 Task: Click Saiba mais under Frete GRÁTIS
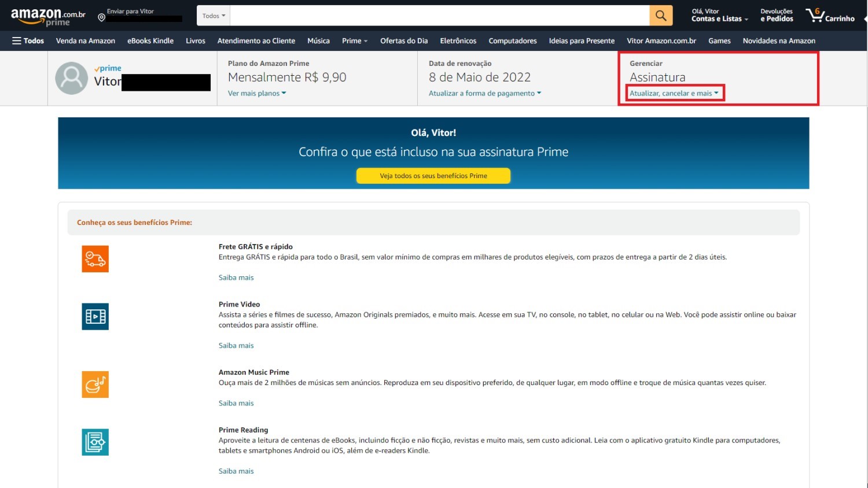pos(236,278)
